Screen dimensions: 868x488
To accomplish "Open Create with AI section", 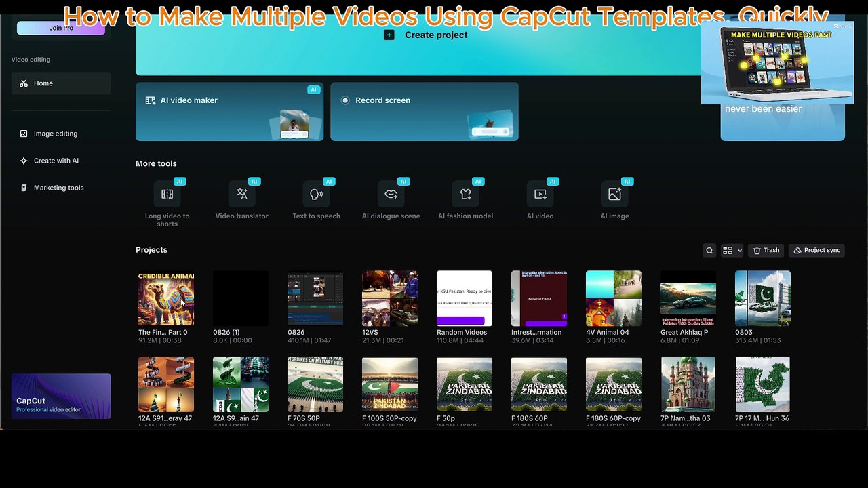I will pos(61,161).
